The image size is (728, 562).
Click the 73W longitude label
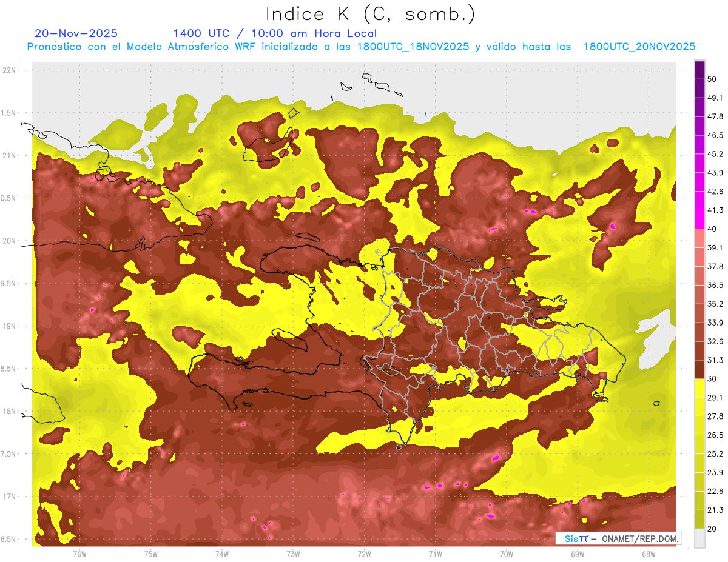click(293, 554)
